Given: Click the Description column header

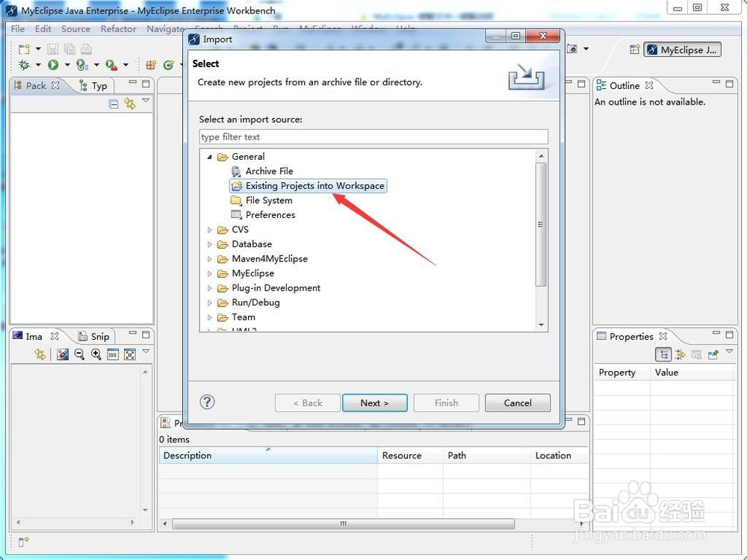Looking at the screenshot, I should click(x=268, y=455).
